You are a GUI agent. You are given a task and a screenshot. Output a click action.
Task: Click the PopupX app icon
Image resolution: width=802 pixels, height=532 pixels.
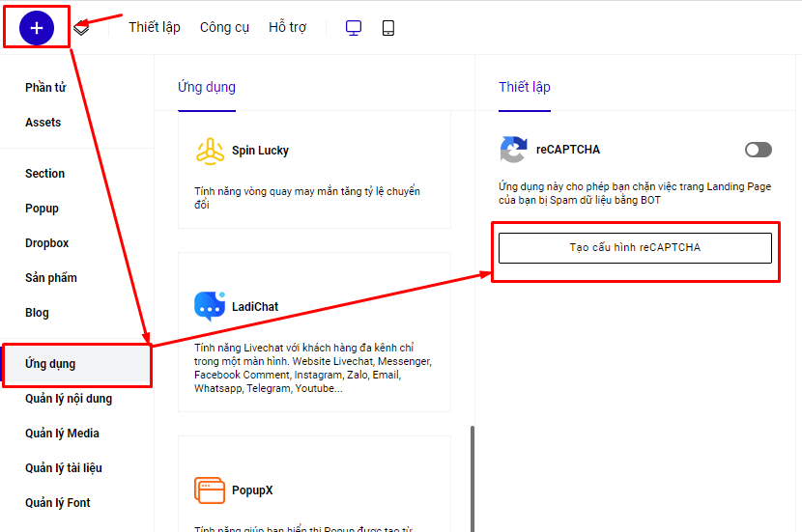210,490
